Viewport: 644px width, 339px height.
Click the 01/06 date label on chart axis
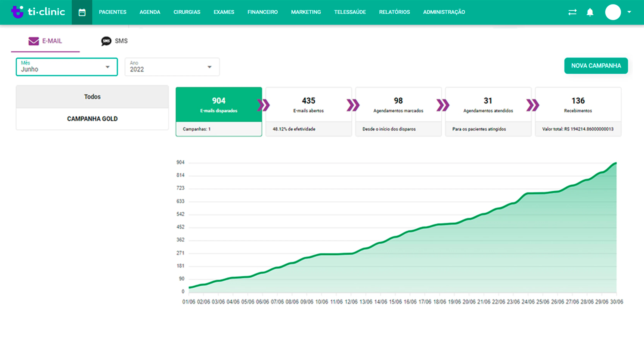[188, 302]
